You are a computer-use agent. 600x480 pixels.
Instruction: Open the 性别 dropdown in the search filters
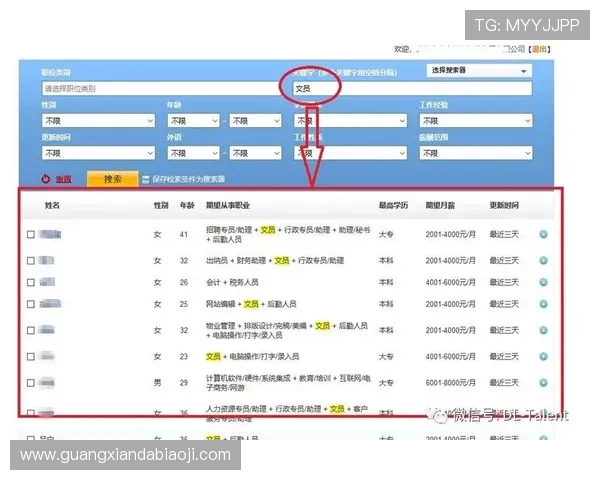click(98, 121)
